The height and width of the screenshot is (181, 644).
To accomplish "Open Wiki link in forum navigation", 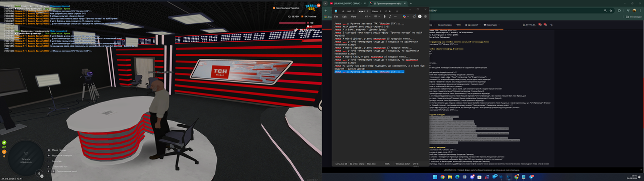I will click(x=458, y=25).
